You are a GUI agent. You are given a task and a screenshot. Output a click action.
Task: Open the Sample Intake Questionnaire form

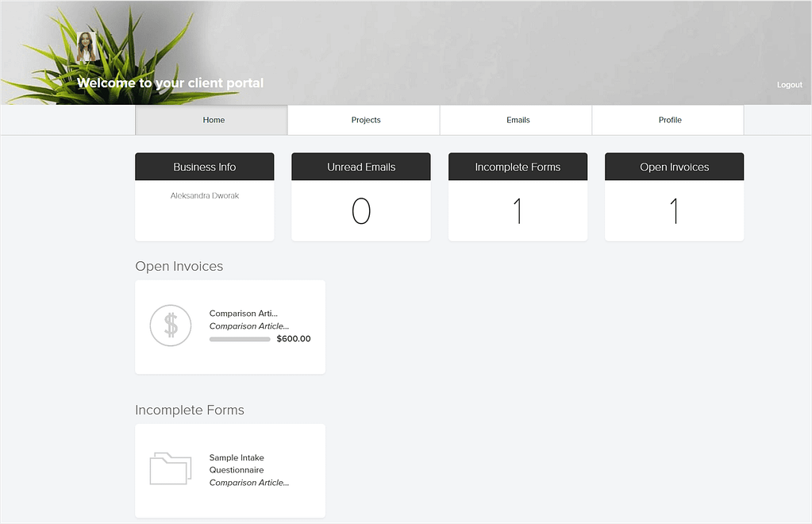[x=237, y=464]
